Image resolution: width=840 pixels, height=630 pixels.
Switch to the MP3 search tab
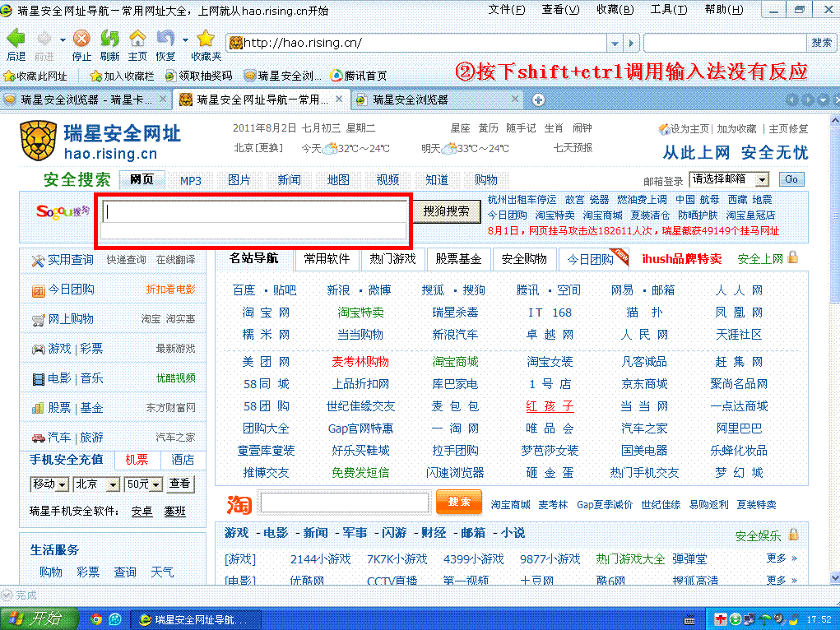(191, 181)
